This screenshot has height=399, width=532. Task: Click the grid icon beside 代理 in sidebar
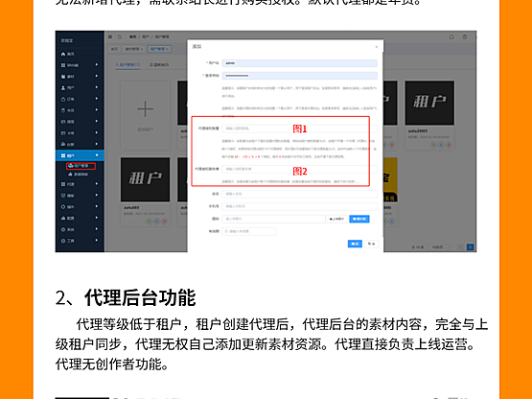pyautogui.click(x=63, y=184)
